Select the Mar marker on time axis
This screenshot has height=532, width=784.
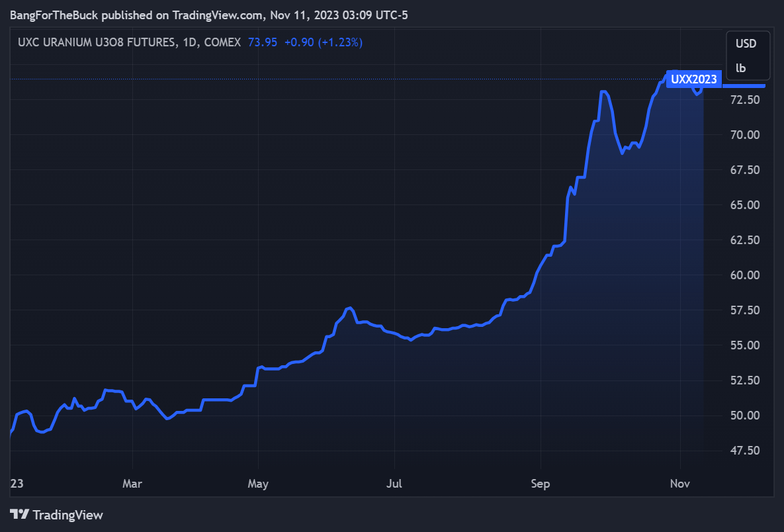[132, 484]
